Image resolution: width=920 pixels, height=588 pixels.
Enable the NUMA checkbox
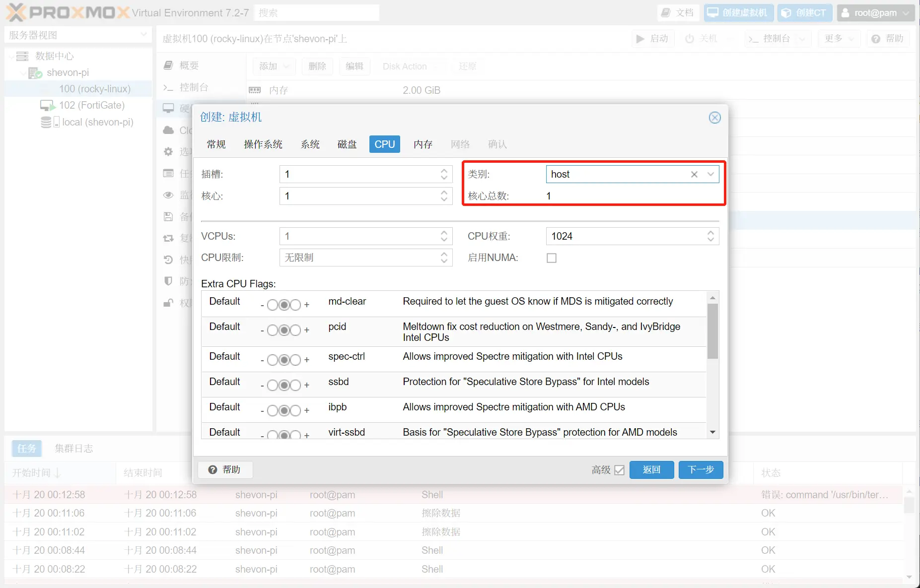(551, 258)
